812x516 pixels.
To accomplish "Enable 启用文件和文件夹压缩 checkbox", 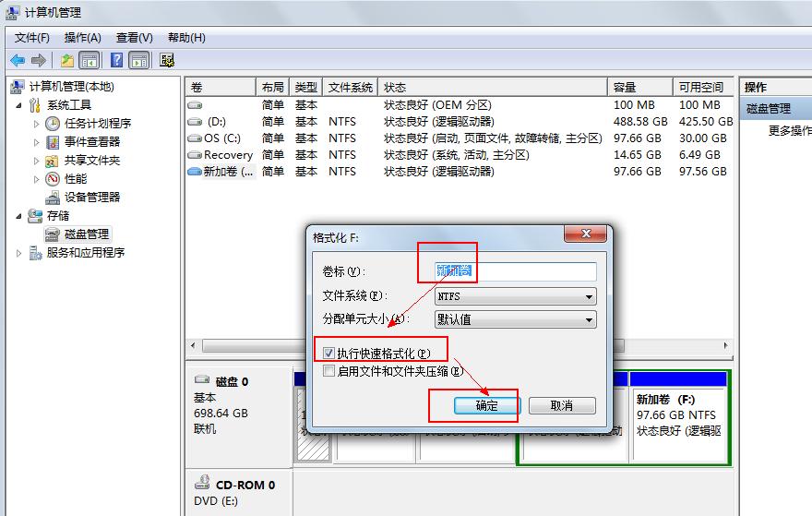I will click(328, 371).
